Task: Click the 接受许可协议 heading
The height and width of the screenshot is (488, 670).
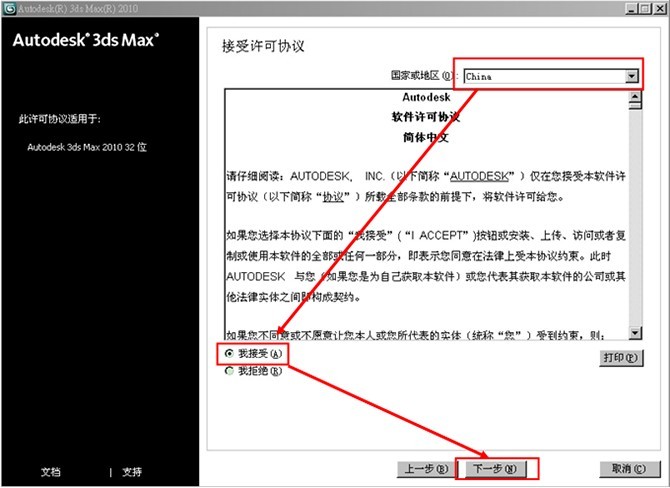Action: pos(263,46)
